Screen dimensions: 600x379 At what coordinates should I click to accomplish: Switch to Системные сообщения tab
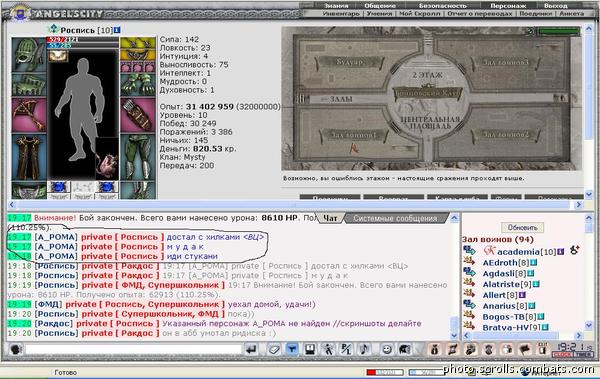(395, 219)
